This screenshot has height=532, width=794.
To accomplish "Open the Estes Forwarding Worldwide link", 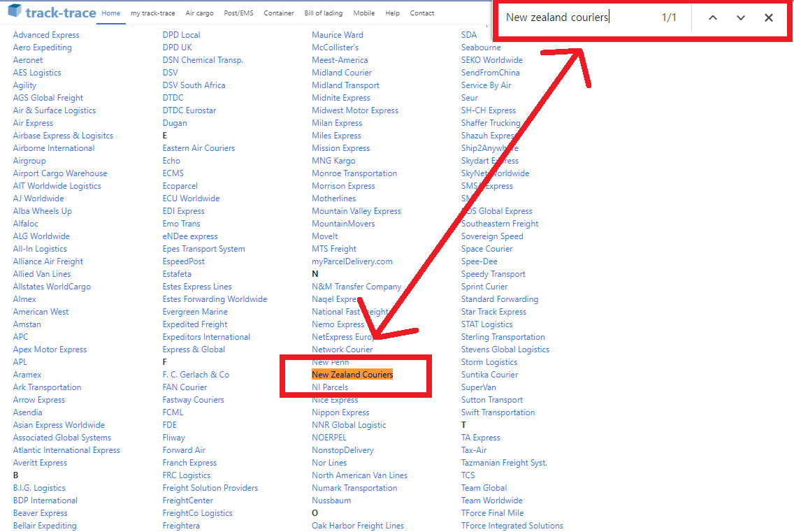I will click(215, 299).
